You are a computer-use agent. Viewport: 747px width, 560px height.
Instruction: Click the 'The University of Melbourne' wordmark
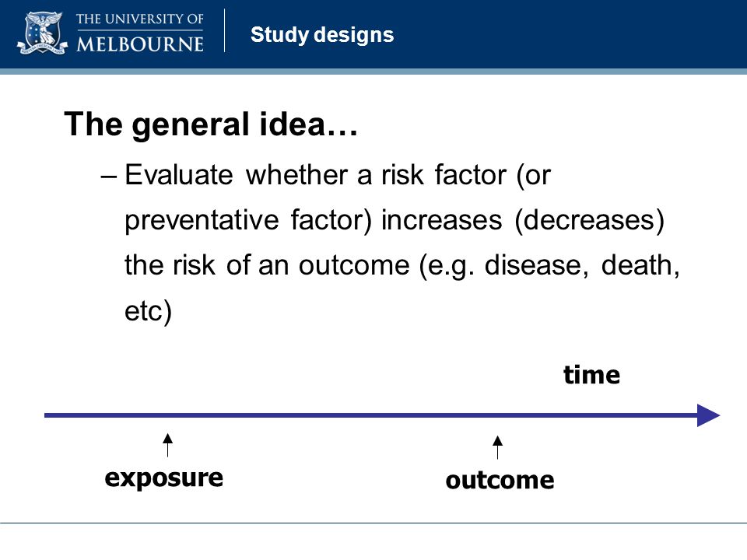139,33
